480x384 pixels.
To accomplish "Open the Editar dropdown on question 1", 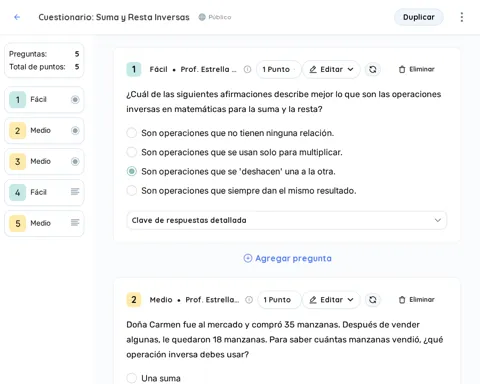I will pyautogui.click(x=331, y=69).
